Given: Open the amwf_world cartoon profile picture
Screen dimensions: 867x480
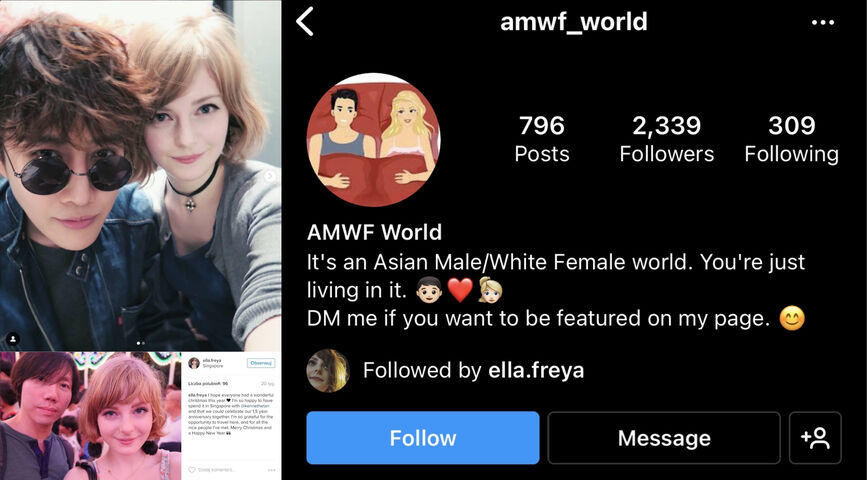Looking at the screenshot, I should [373, 140].
